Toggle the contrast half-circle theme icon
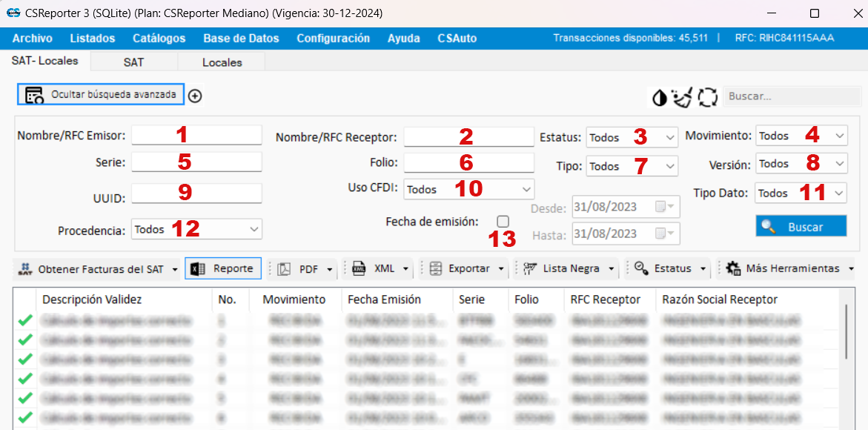Viewport: 868px width, 430px height. coord(660,97)
